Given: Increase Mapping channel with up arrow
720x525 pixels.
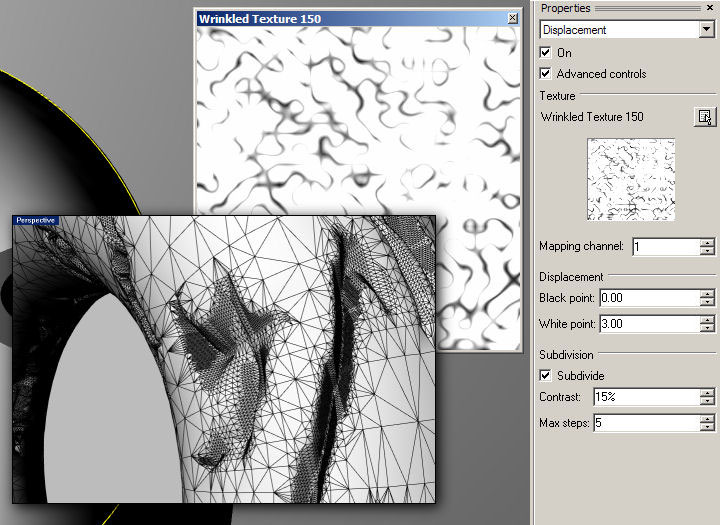Looking at the screenshot, I should (x=708, y=243).
